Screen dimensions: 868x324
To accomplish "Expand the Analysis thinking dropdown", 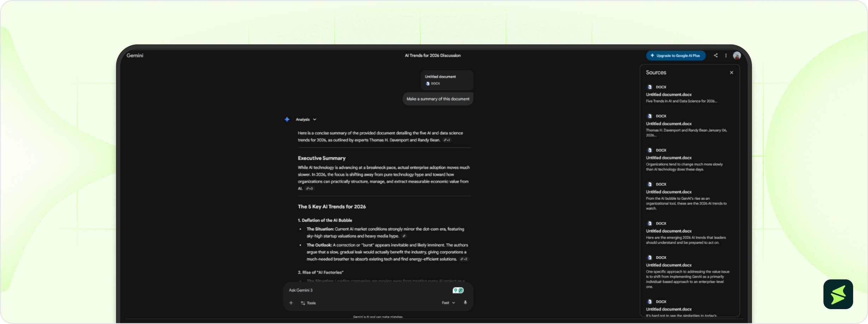I will (x=306, y=120).
